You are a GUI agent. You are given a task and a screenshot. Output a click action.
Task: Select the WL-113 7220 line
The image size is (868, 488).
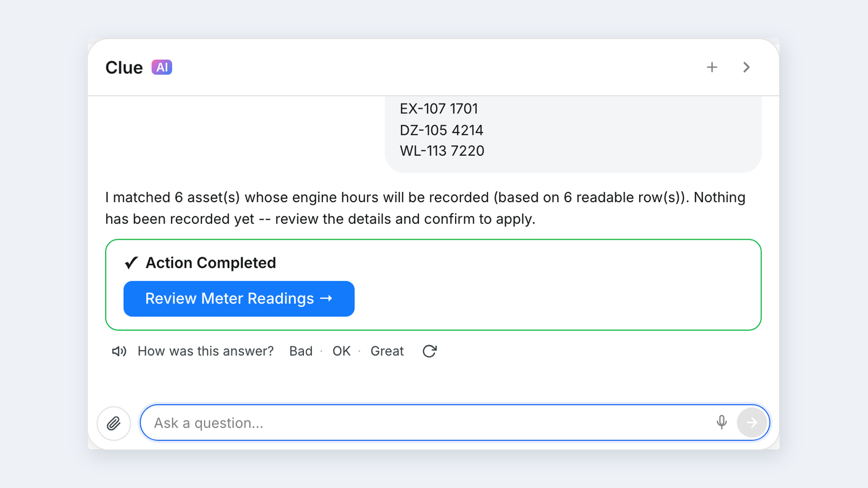coord(442,151)
